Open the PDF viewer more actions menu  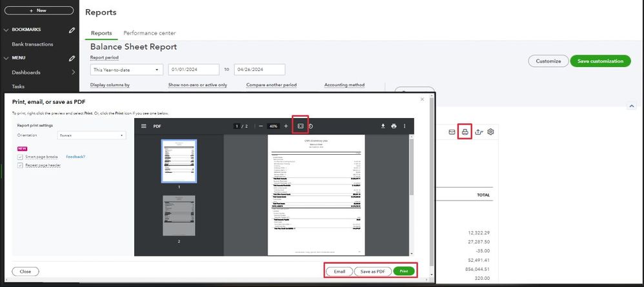click(405, 126)
